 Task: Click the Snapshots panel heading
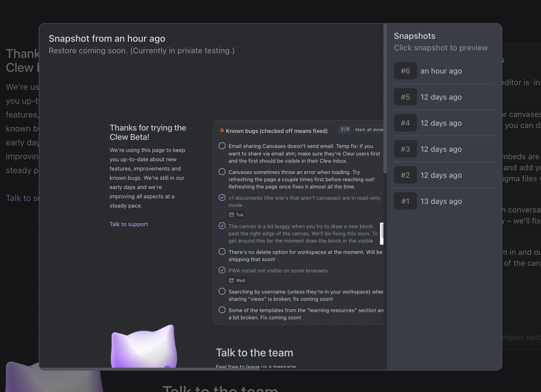414,36
